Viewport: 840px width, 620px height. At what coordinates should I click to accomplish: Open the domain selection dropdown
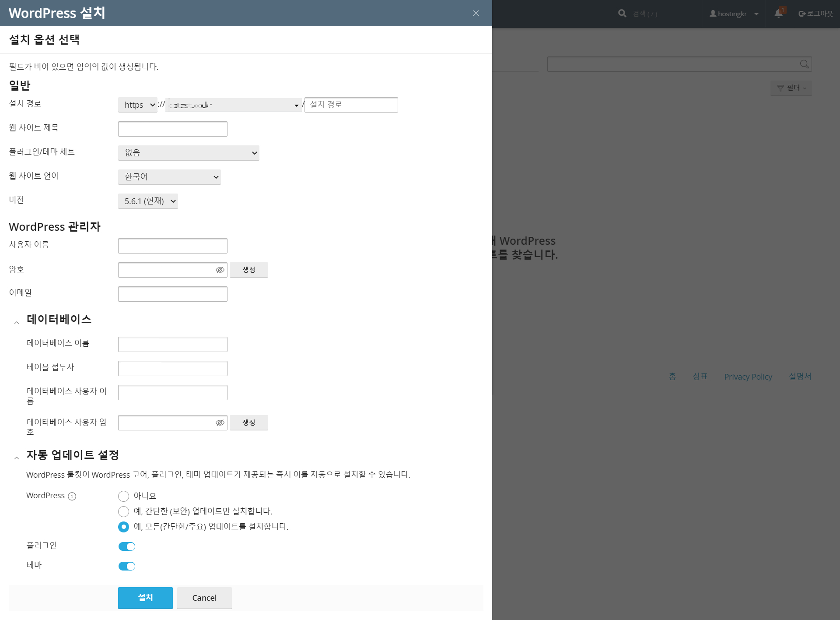234,105
